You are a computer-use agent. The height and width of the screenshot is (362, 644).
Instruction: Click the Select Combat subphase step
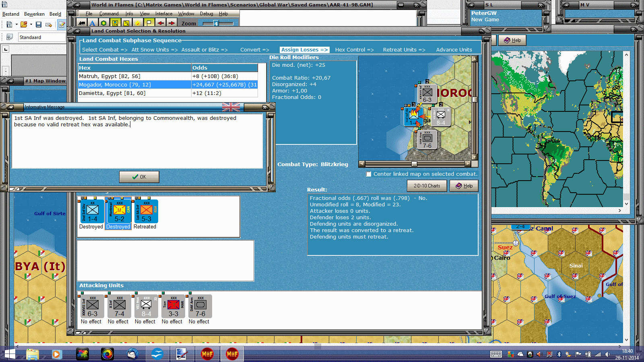[x=105, y=50]
